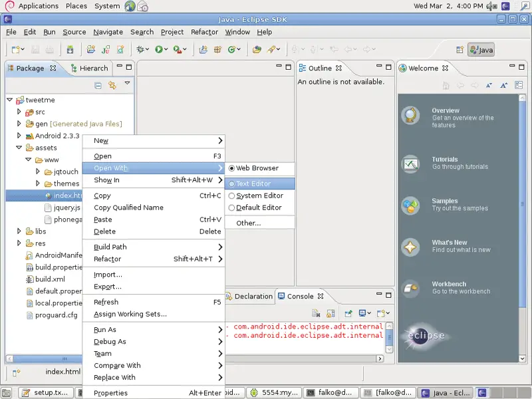The image size is (532, 399).
Task: Click the Debug bug toolbar icon
Action: click(140, 49)
